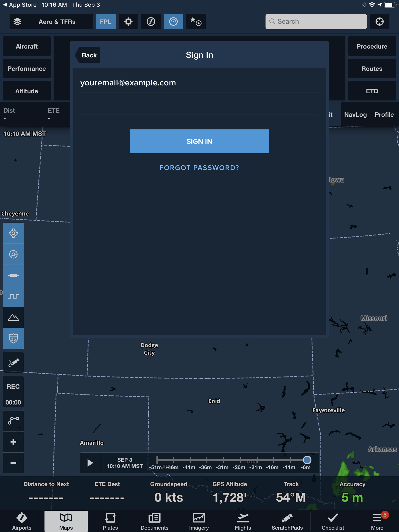Open map settings gear

(x=128, y=22)
